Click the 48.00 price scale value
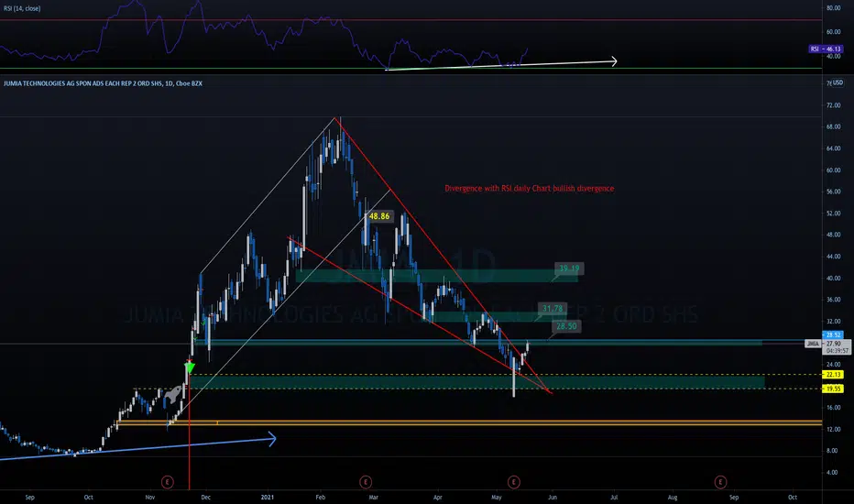854x504 pixels. pos(833,235)
